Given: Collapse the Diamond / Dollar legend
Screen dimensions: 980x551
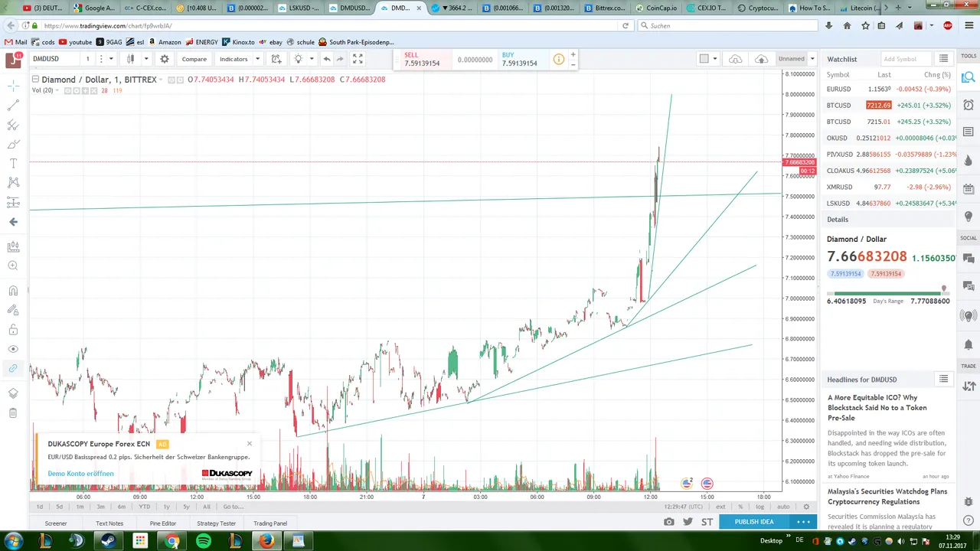Looking at the screenshot, I should (35, 80).
